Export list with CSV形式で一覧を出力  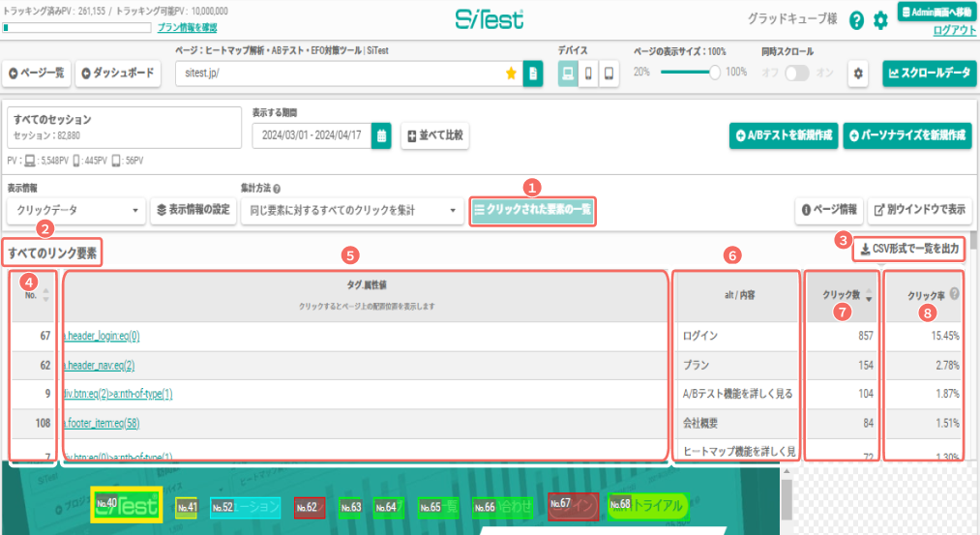pos(909,249)
